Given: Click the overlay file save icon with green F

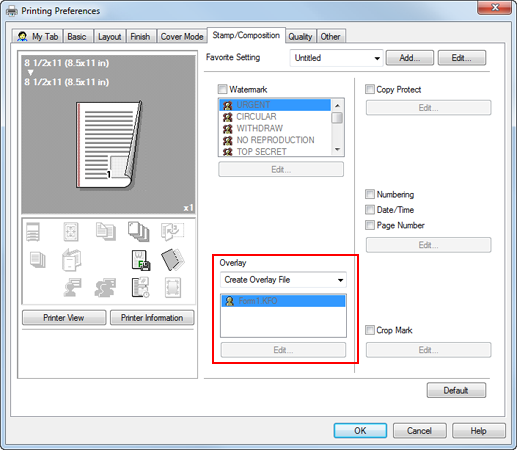Looking at the screenshot, I should pyautogui.click(x=141, y=260).
